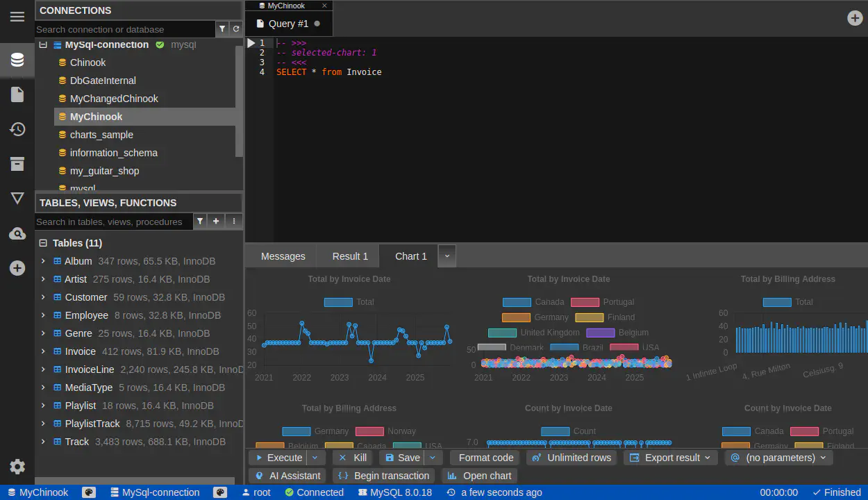Switch to the Messages tab

tap(283, 256)
